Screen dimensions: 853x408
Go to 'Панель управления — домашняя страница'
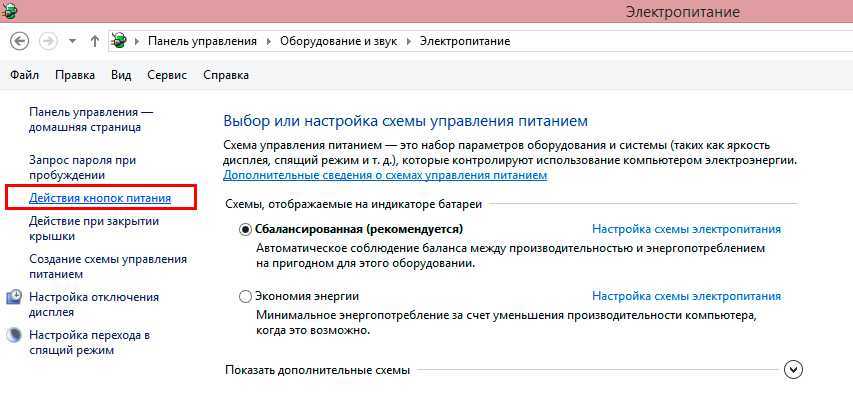(x=91, y=120)
